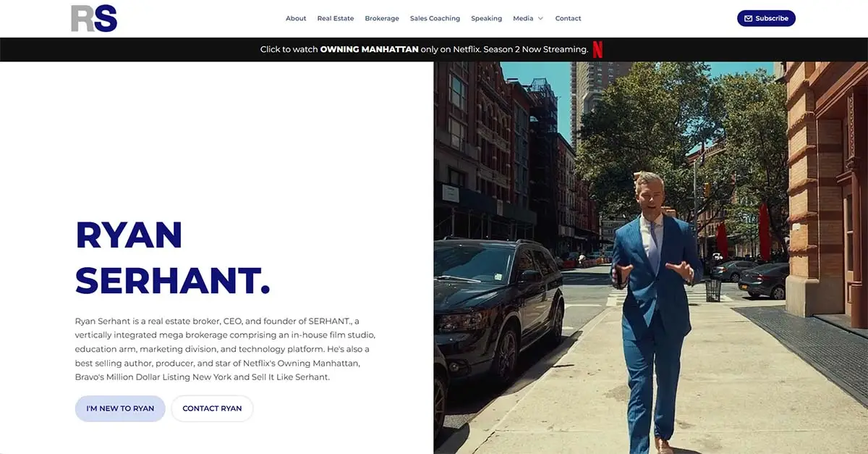868x454 pixels.
Task: Open the About page
Action: [x=296, y=19]
